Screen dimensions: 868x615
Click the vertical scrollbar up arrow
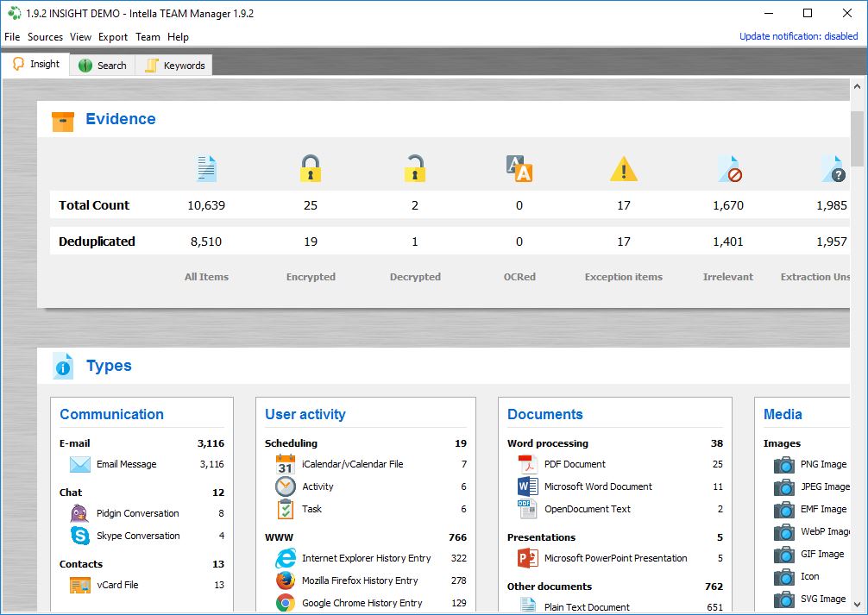tap(857, 88)
